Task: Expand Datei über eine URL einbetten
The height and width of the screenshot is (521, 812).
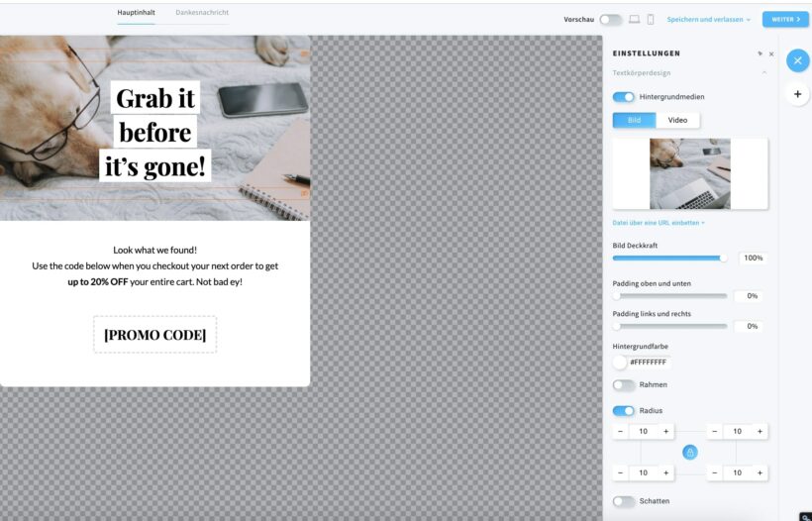Action: pyautogui.click(x=659, y=223)
